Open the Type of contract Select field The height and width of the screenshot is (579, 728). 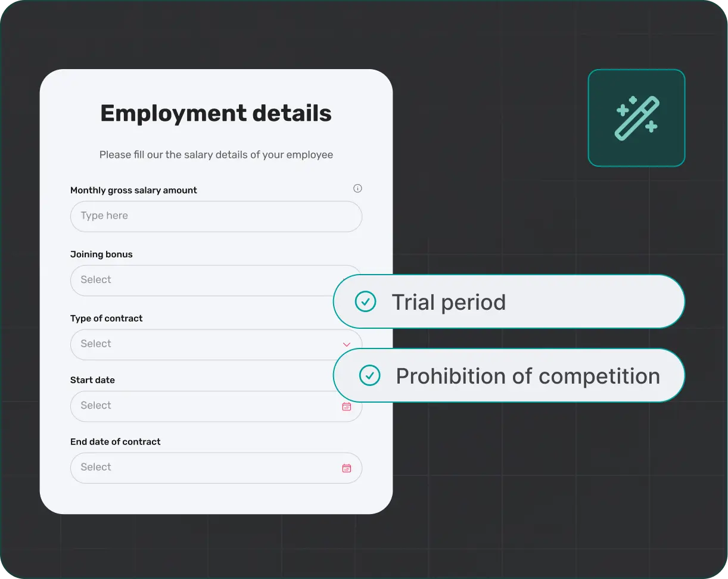point(203,344)
